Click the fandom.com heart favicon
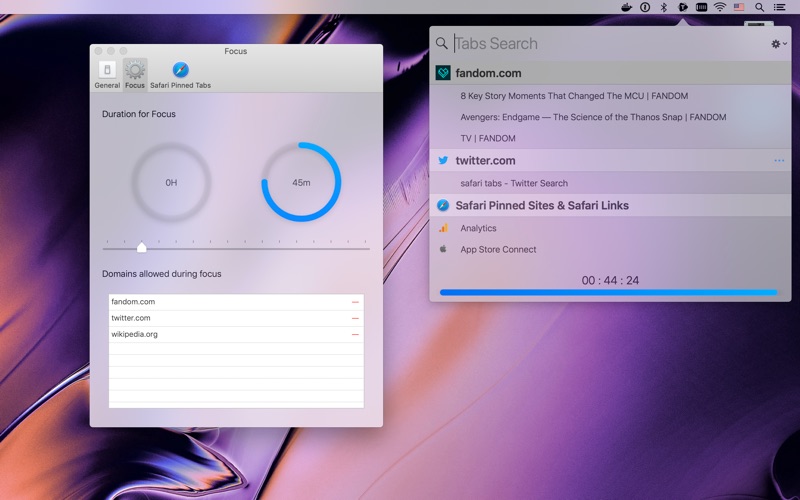 click(443, 73)
